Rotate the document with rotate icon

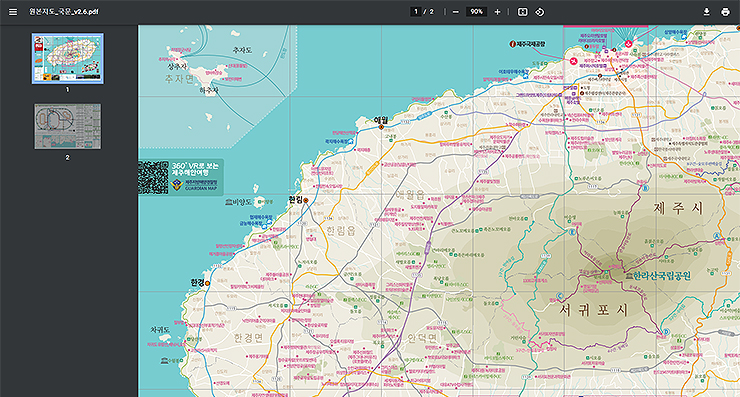coord(539,12)
